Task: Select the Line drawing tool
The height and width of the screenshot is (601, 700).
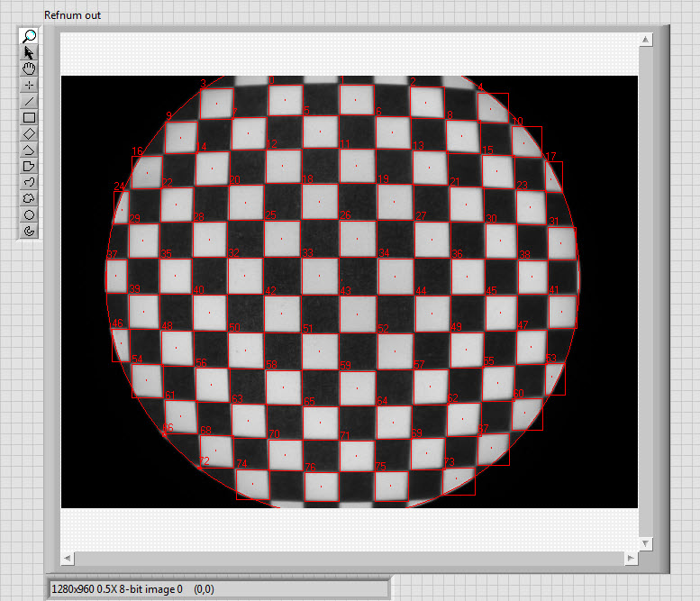Action: pos(29,101)
